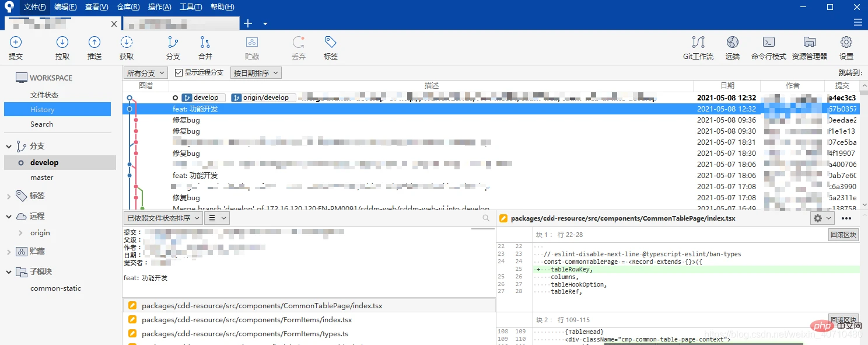Screen dimensions: 868x345
Task: Open the 按日期排序 dropdown
Action: pos(256,73)
